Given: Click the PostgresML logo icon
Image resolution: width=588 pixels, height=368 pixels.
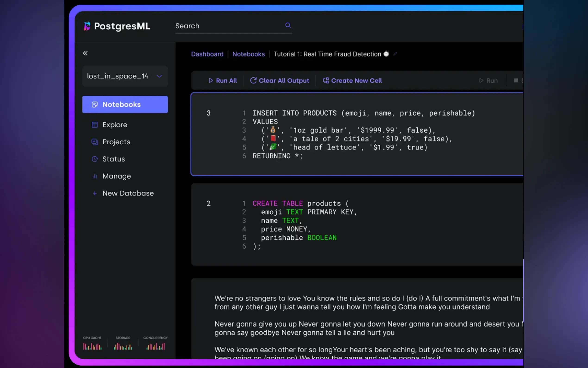Looking at the screenshot, I should tap(87, 26).
